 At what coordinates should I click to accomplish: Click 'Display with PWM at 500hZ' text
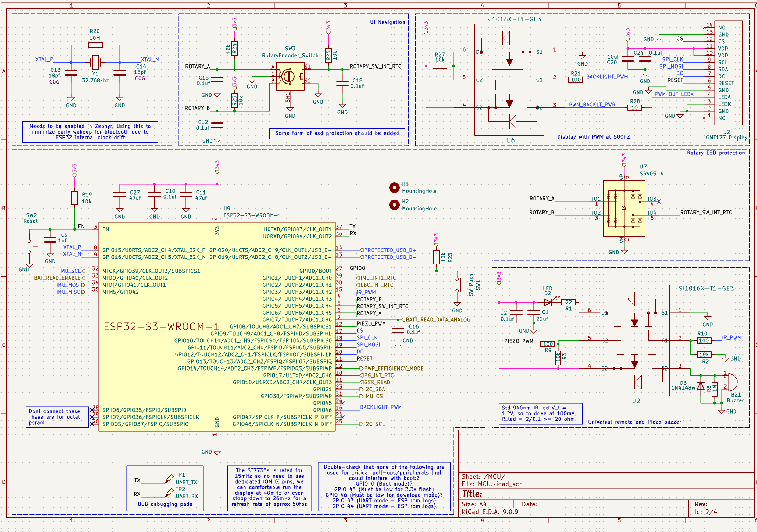click(594, 137)
